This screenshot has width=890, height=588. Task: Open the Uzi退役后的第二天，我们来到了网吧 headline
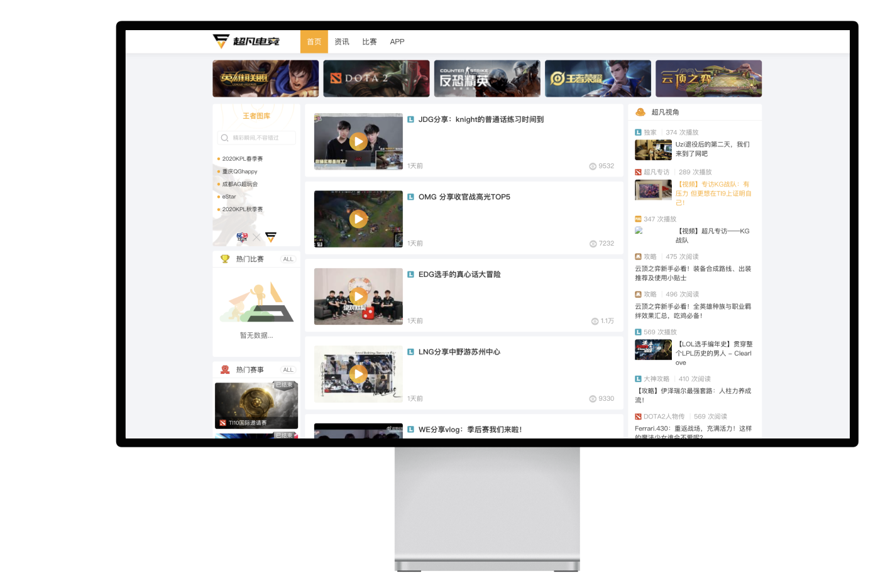point(713,149)
